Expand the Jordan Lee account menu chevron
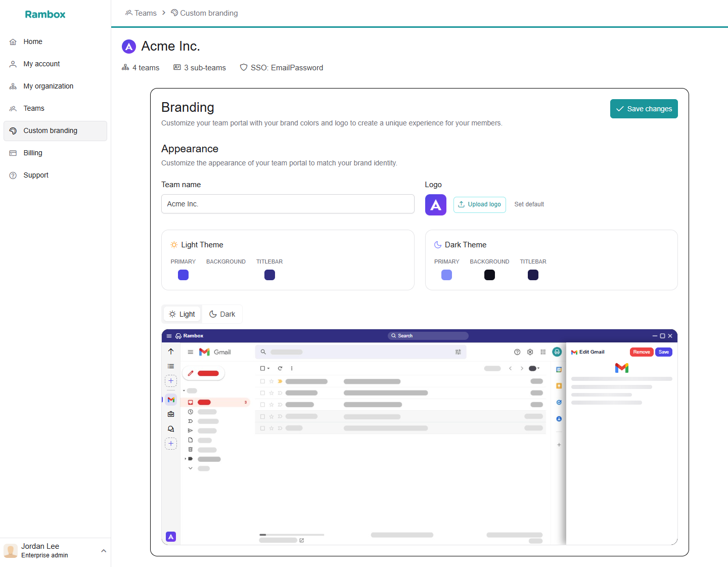The width and height of the screenshot is (728, 567). coord(104,551)
